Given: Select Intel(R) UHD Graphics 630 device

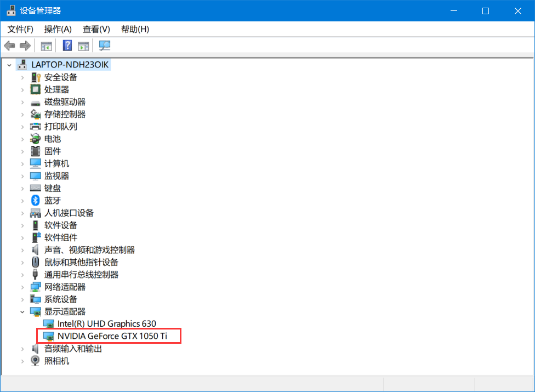Looking at the screenshot, I should tap(107, 323).
